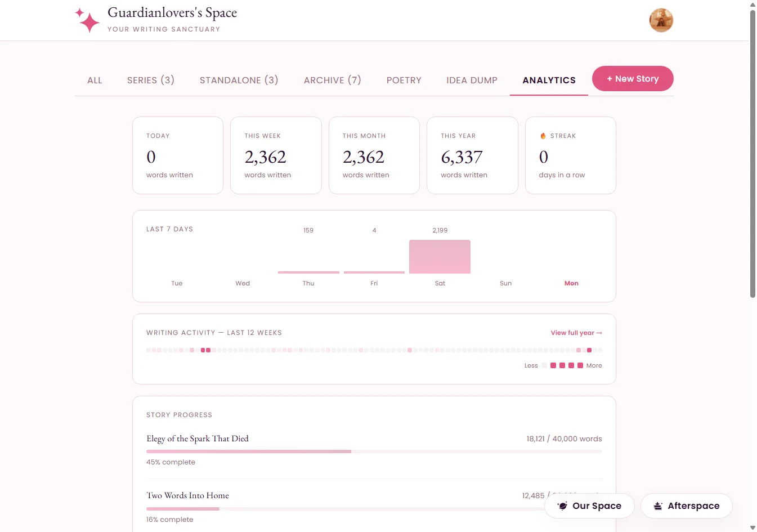
Task: Click the Friday bar in Last 7 Days
Action: point(374,272)
